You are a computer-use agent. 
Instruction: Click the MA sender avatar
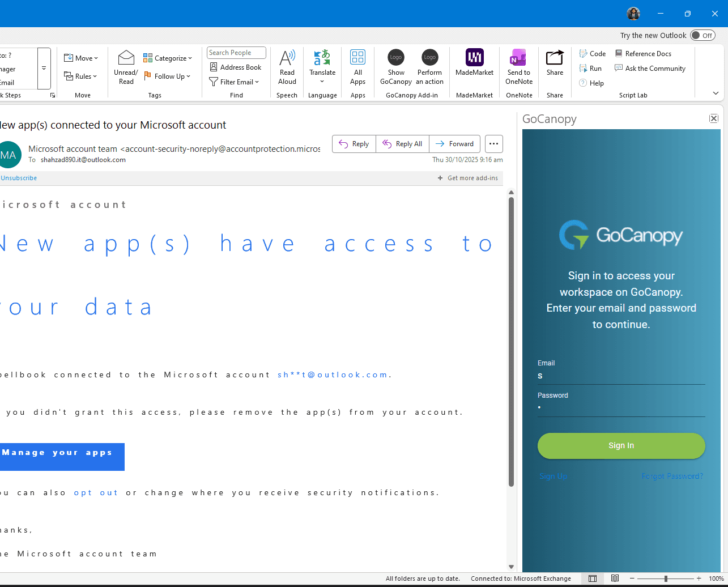pyautogui.click(x=8, y=155)
